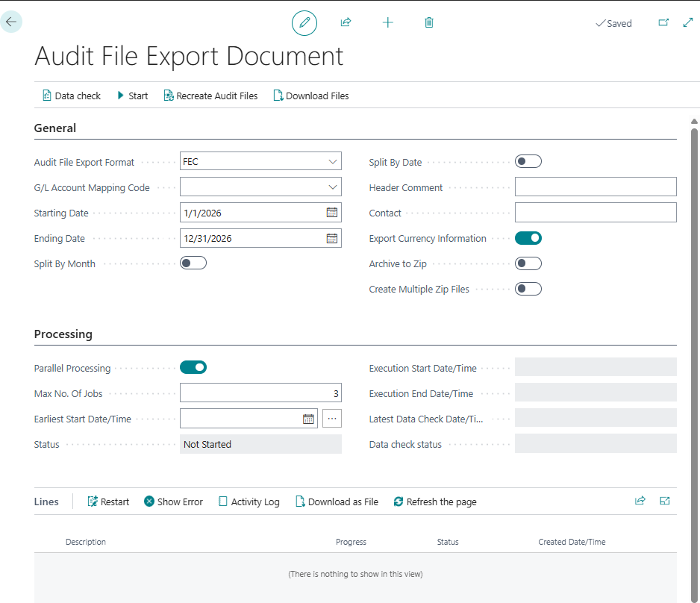Open the Lines menu label
This screenshot has height=603, width=700.
pos(46,502)
